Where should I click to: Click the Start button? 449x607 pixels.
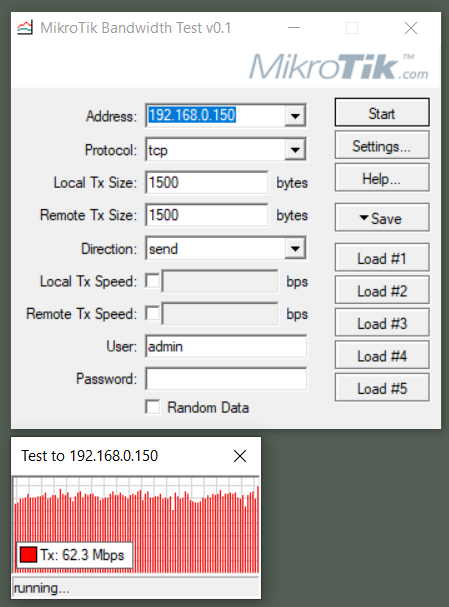point(382,113)
